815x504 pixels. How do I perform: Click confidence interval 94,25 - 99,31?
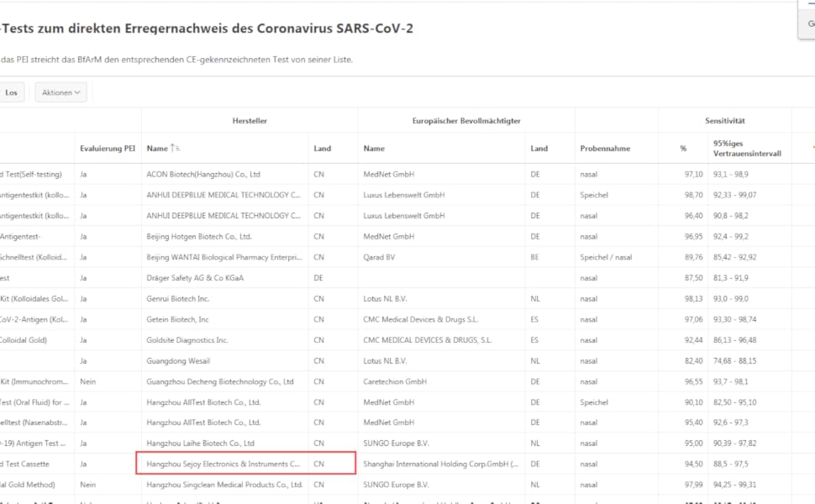point(735,485)
